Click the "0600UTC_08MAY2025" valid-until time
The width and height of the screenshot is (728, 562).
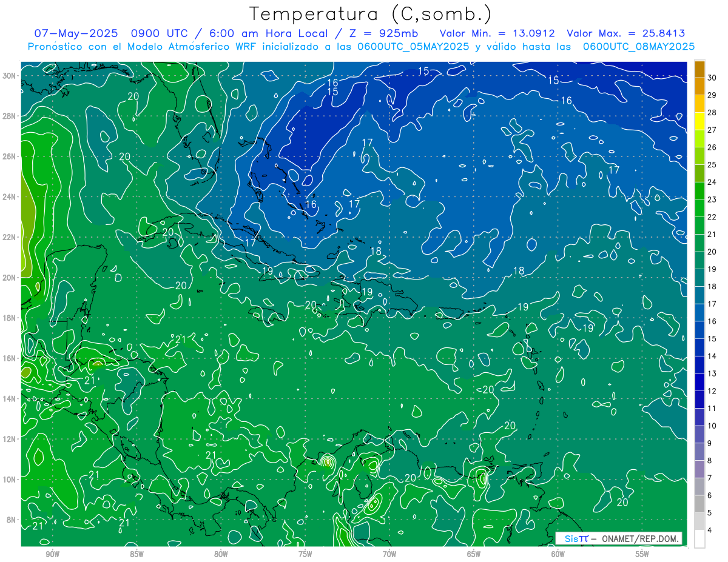coord(638,46)
